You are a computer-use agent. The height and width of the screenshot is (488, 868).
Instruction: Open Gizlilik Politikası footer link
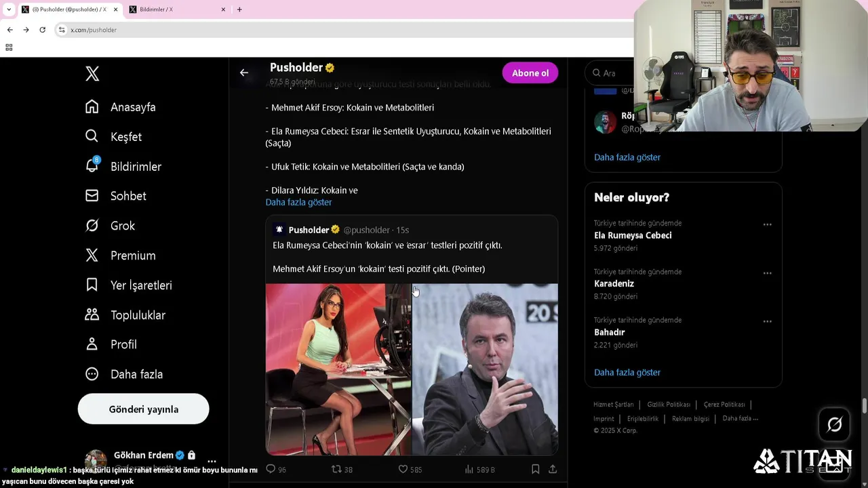click(669, 405)
